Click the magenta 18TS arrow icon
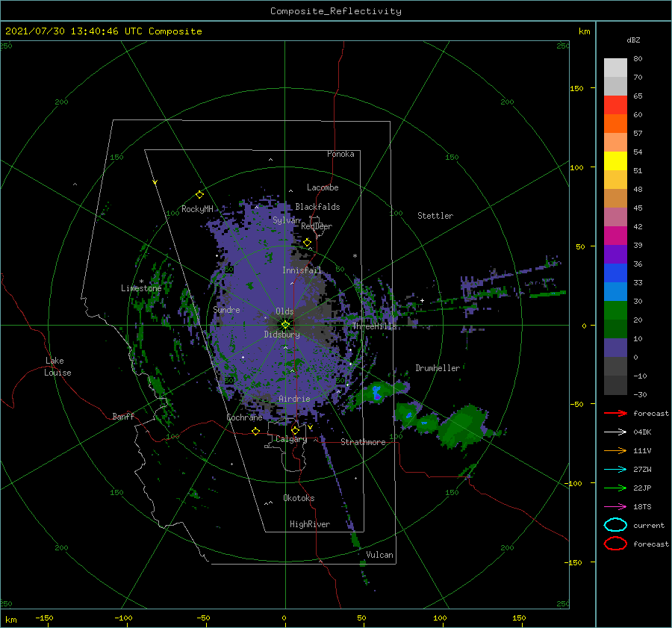Image resolution: width=672 pixels, height=628 pixels. 615,507
